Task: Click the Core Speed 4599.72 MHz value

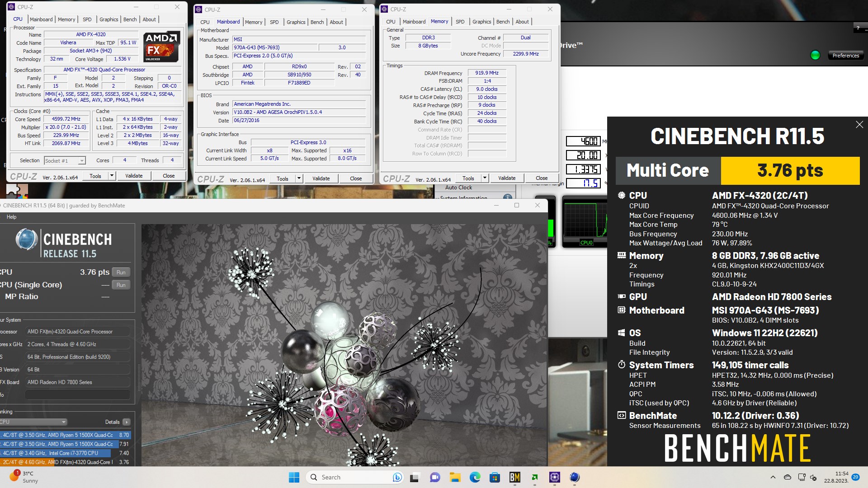Action: tap(66, 119)
